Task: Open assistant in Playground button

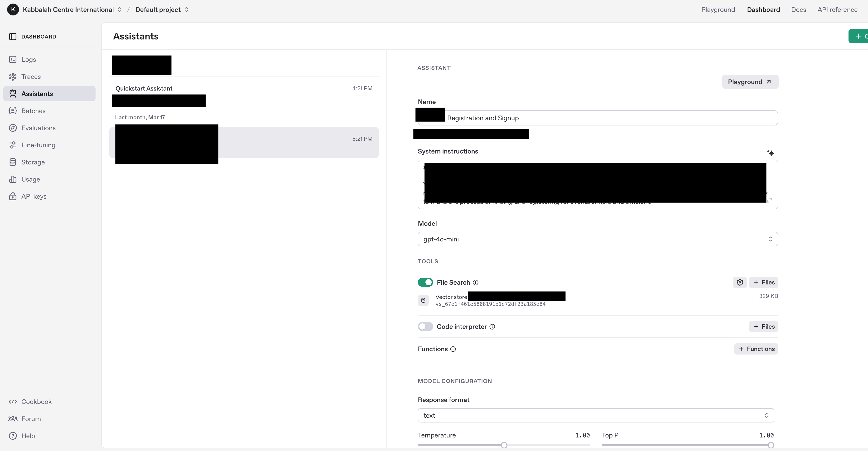Action: click(750, 82)
